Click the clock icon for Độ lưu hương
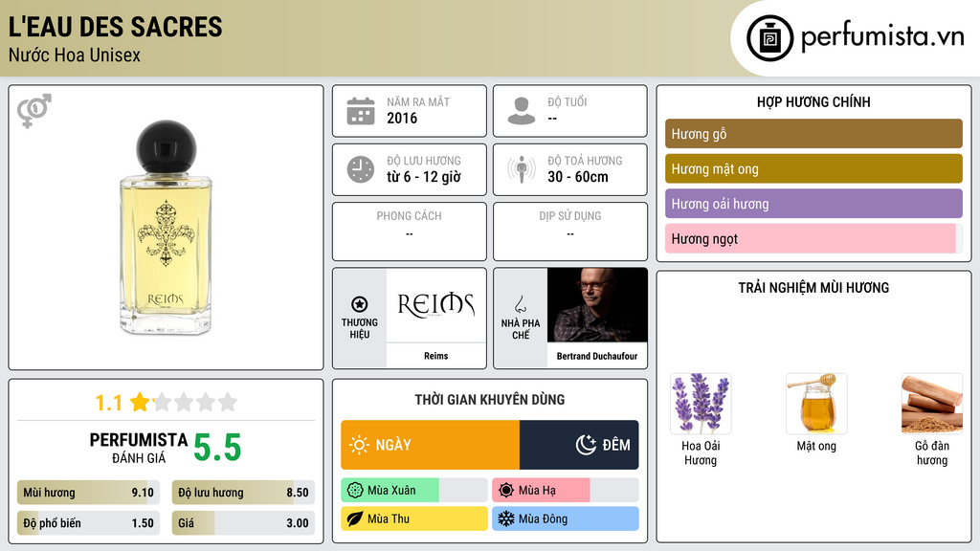980x551 pixels. 361,169
